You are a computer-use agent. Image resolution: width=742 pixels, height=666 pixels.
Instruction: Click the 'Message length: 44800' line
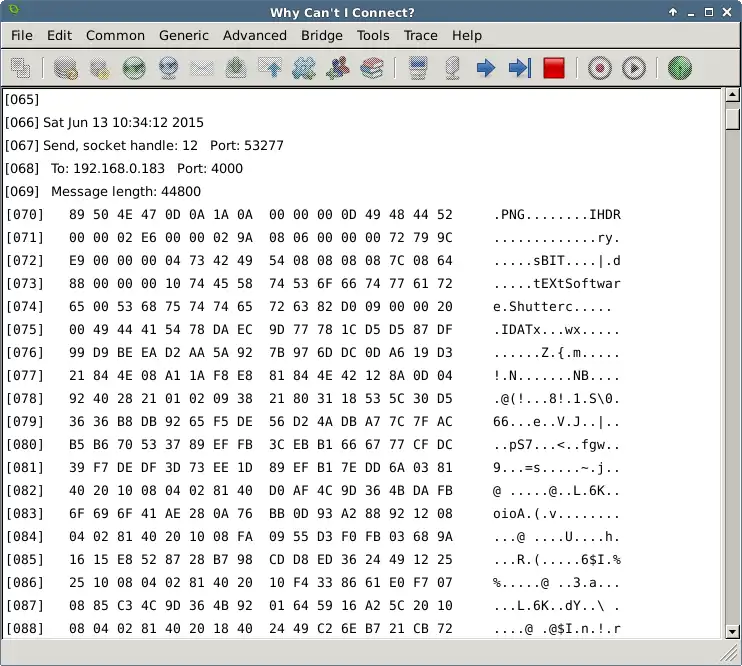point(126,192)
